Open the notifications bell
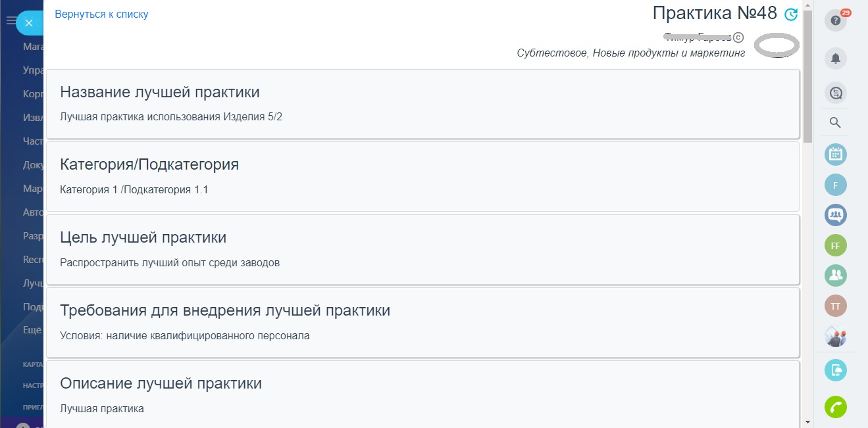This screenshot has height=428, width=868. (836, 59)
